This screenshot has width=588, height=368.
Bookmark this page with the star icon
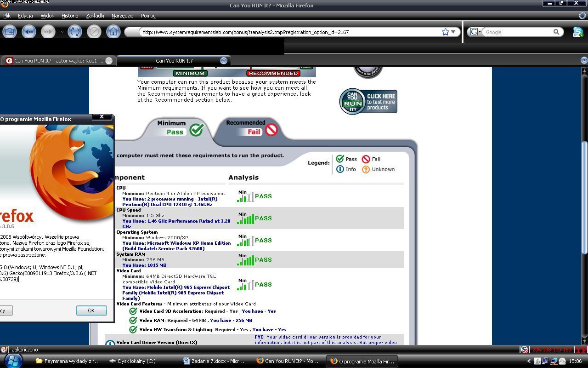tap(445, 32)
